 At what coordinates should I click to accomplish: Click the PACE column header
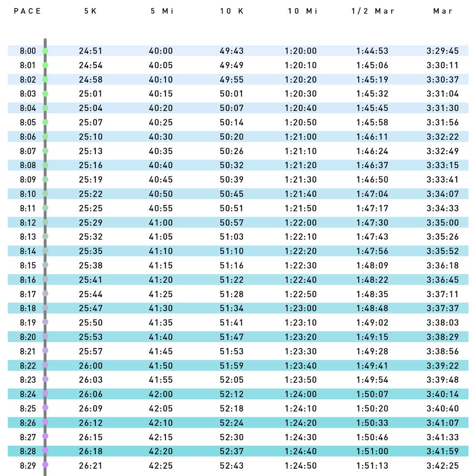(x=28, y=11)
